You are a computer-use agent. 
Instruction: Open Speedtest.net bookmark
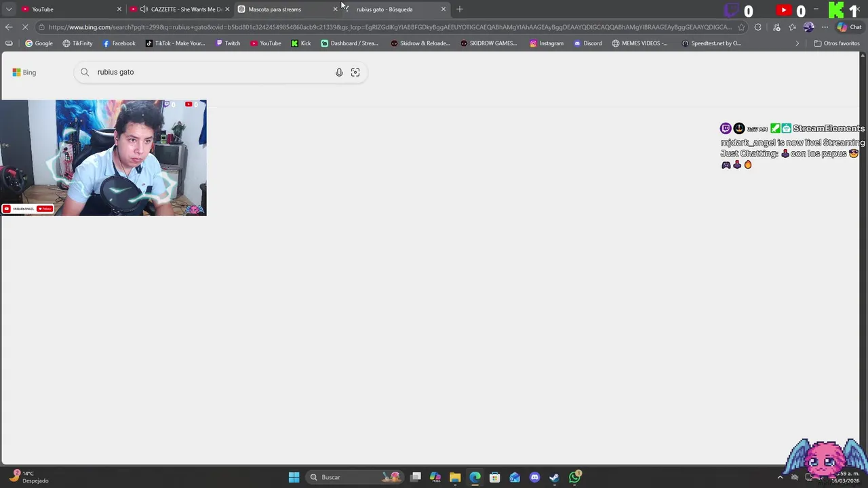point(711,43)
